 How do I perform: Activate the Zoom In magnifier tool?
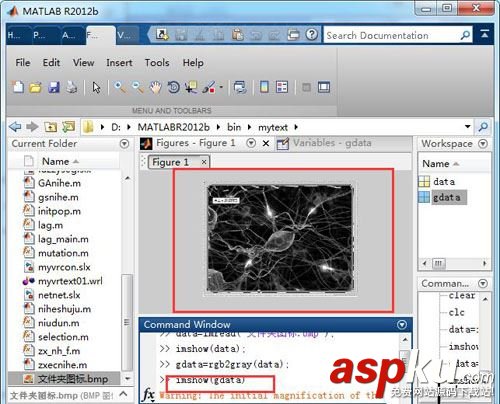coord(120,88)
